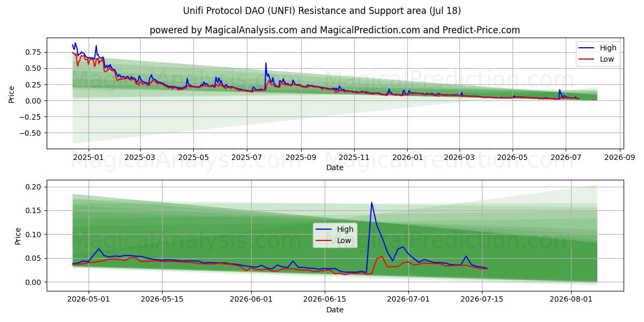644x322 pixels.
Task: Click the '2025-01' tick label in top chart
Action: [88, 158]
